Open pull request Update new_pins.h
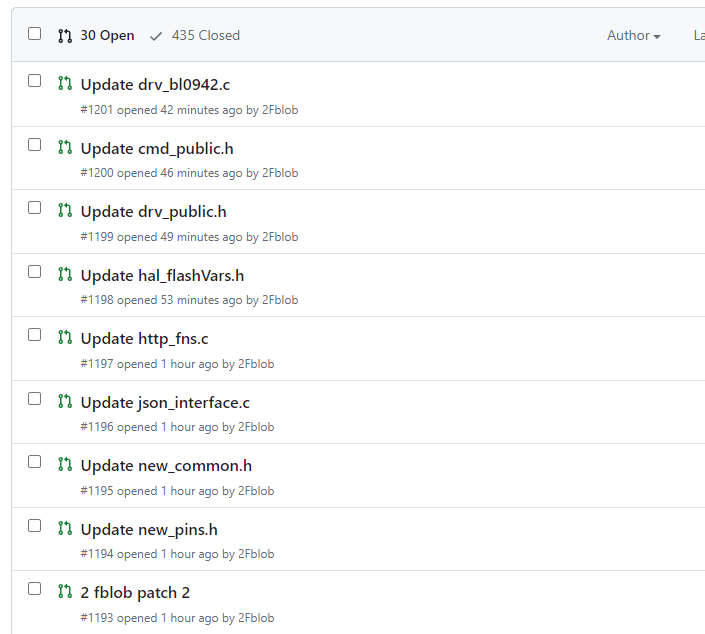The image size is (705, 634). pyautogui.click(x=149, y=530)
